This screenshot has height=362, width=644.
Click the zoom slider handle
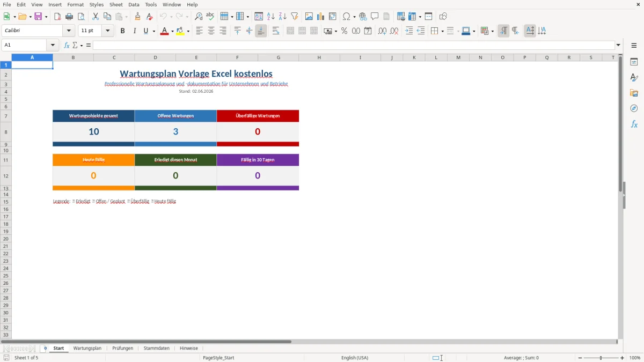coord(601,358)
